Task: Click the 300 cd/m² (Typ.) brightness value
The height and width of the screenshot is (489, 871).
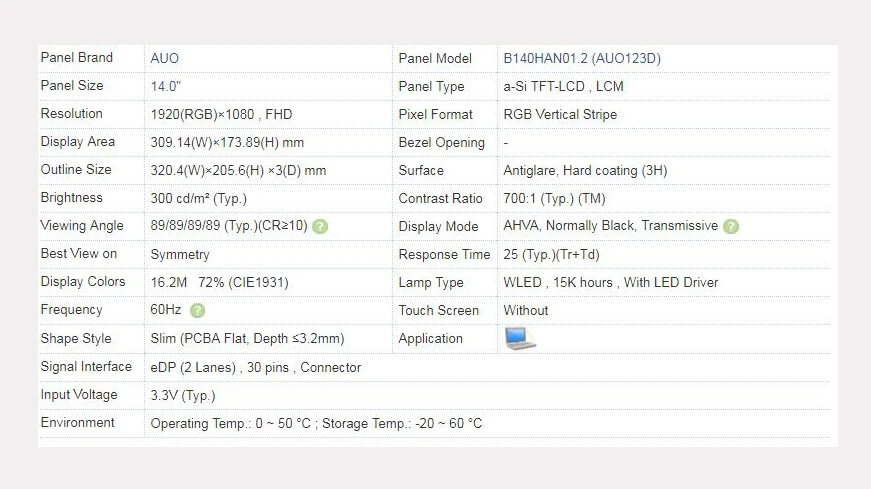Action: click(x=198, y=198)
